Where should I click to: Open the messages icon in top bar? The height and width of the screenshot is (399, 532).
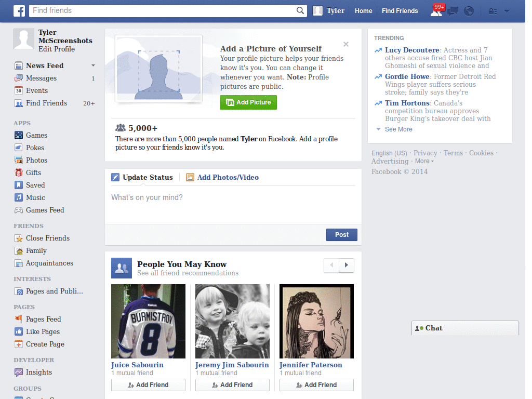pyautogui.click(x=453, y=11)
